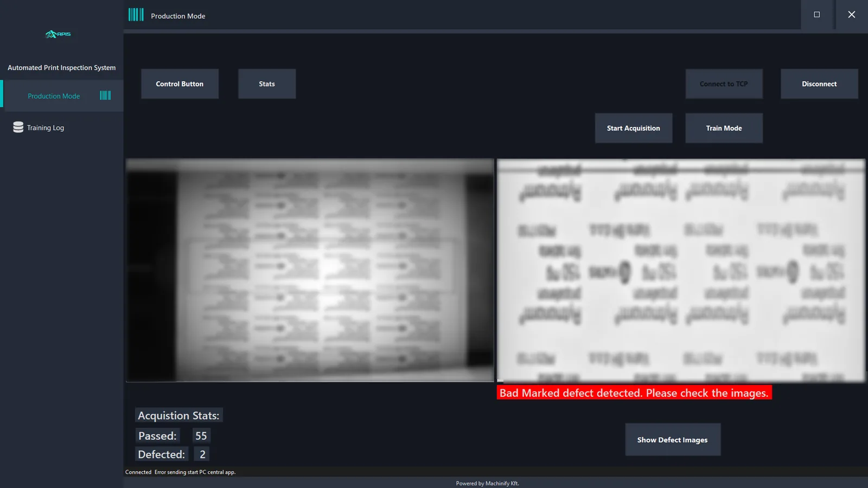Show Defect Images
The width and height of the screenshot is (868, 488).
coord(673,440)
